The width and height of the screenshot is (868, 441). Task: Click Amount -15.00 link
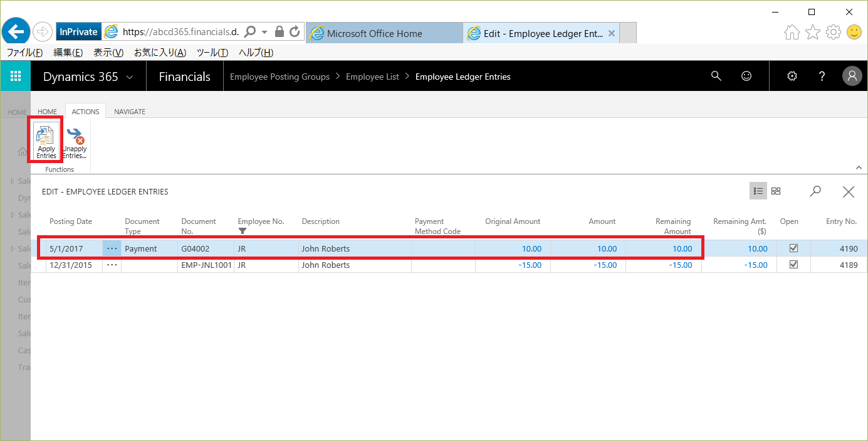tap(605, 265)
